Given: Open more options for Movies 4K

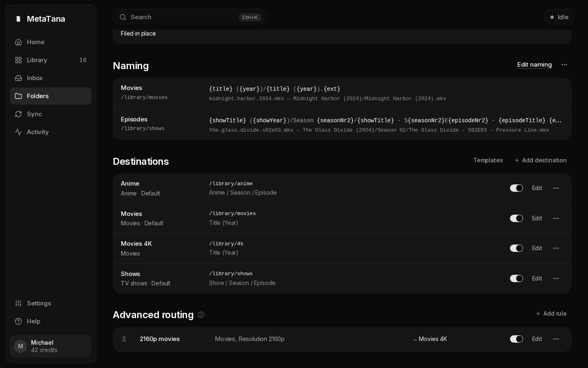Looking at the screenshot, I should click(556, 248).
